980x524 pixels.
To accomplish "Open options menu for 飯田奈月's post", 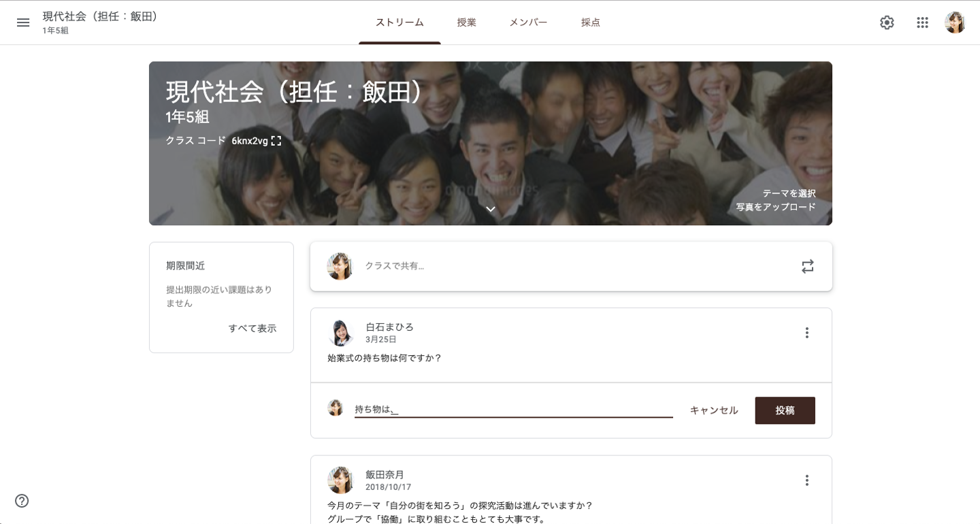I will click(x=807, y=480).
